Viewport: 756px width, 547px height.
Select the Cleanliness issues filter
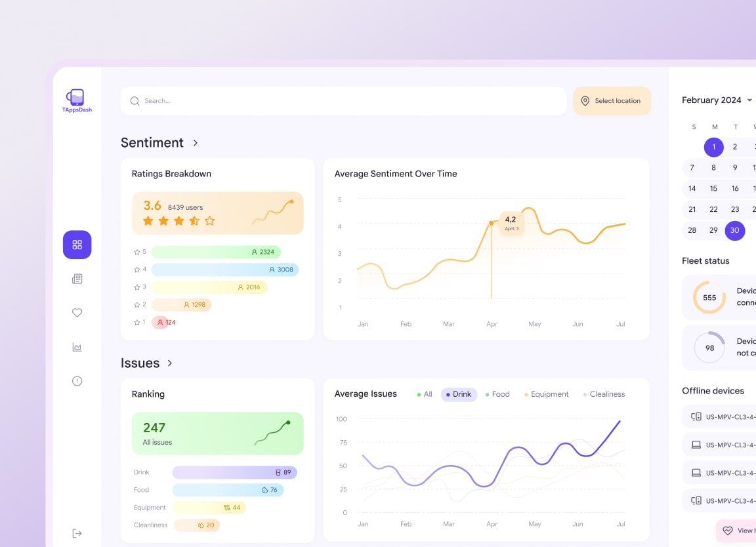[604, 394]
